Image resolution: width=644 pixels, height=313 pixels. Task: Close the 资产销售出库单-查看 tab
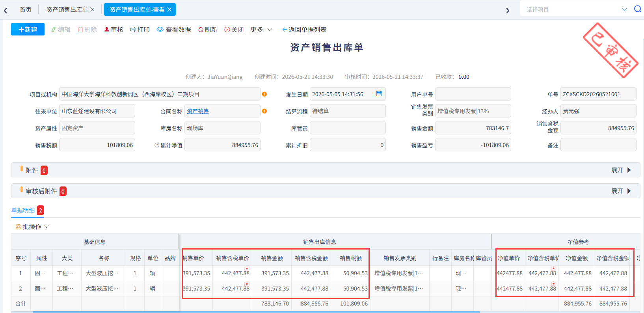tap(169, 9)
